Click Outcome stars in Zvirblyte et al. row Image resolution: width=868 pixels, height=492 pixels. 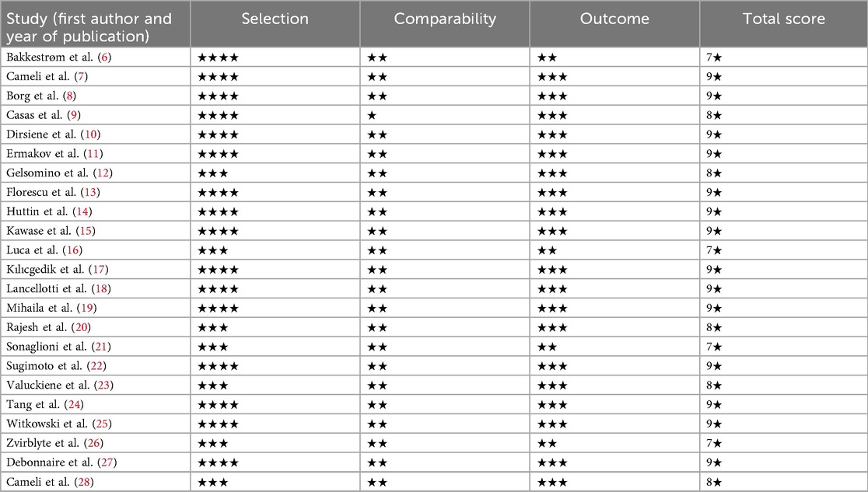coord(547,443)
